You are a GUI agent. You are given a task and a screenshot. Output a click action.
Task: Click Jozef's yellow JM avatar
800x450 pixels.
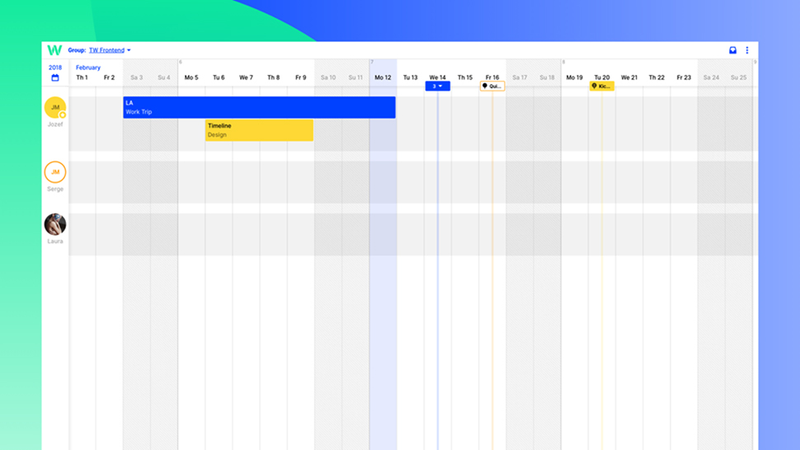point(55,108)
